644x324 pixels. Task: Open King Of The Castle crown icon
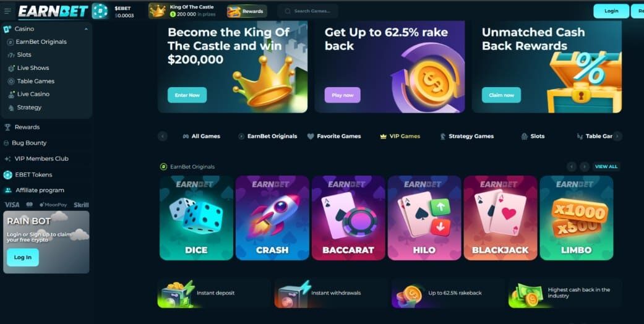tap(157, 11)
